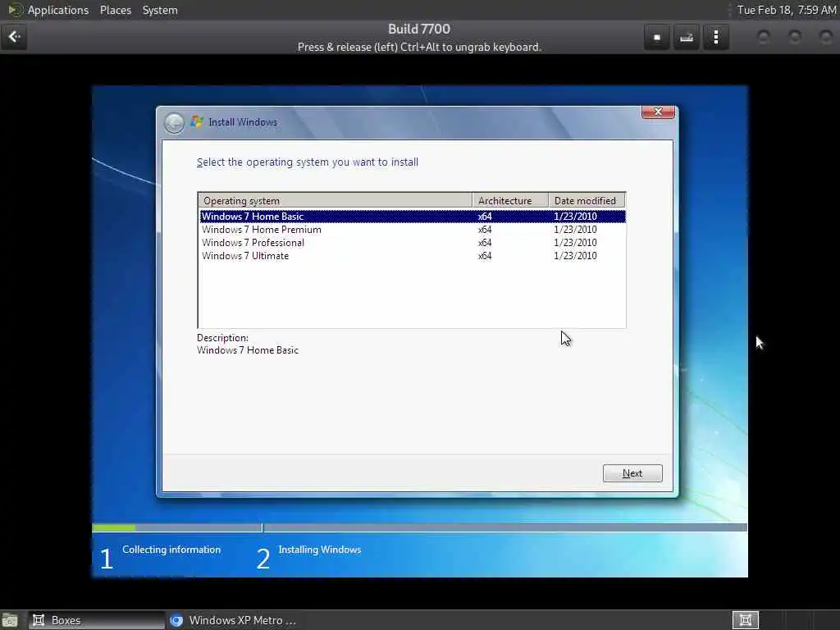Select Windows 7 Ultimate

413,256
